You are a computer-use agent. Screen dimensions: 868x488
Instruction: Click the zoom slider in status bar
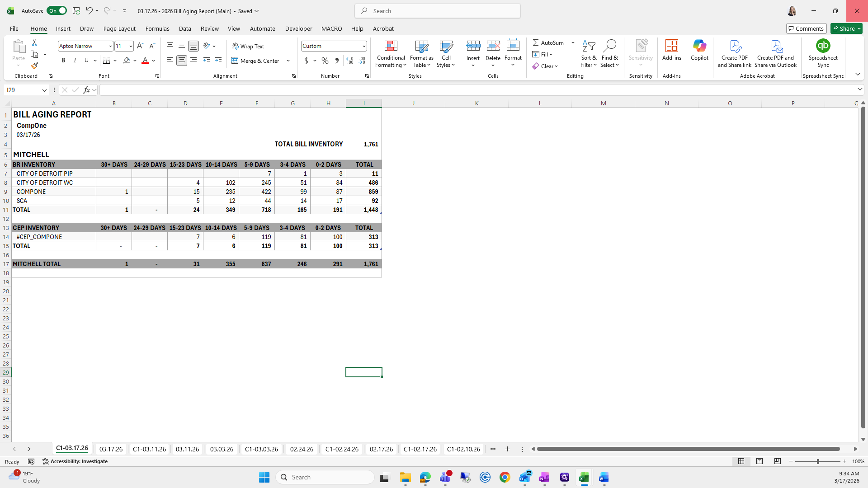817,461
